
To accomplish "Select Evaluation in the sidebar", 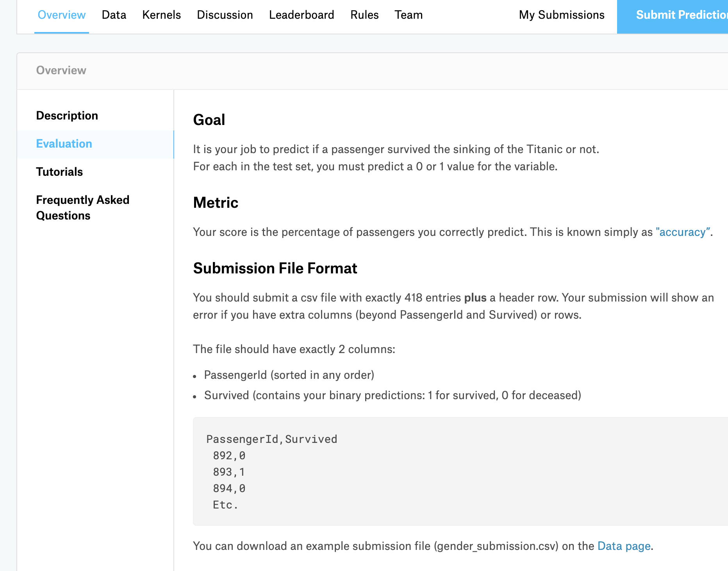I will 64,144.
